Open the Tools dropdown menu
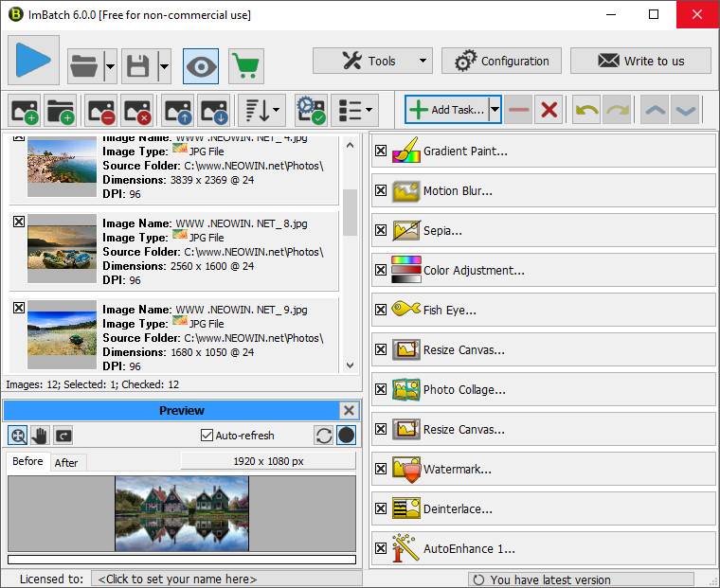 click(x=372, y=61)
